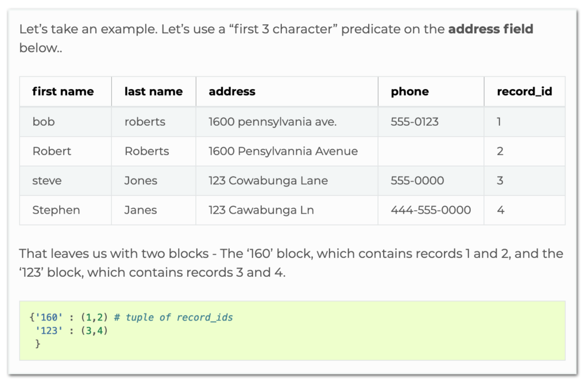Click the "Janes" last name cell
588x387 pixels.
[x=141, y=210]
